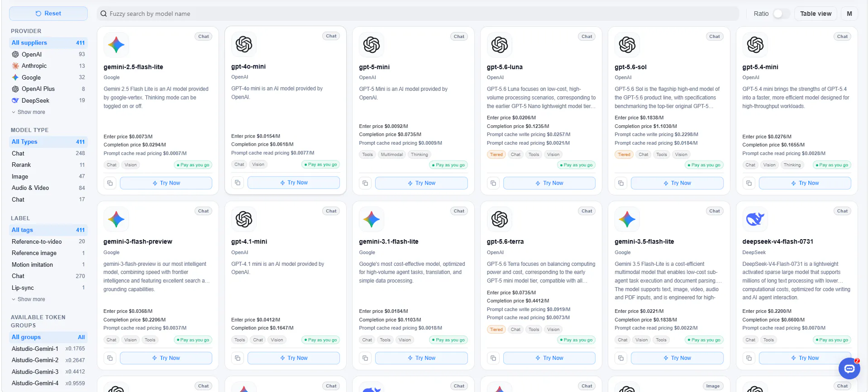Select the Audio & Video model type
This screenshot has width=868, height=392.
[x=48, y=188]
